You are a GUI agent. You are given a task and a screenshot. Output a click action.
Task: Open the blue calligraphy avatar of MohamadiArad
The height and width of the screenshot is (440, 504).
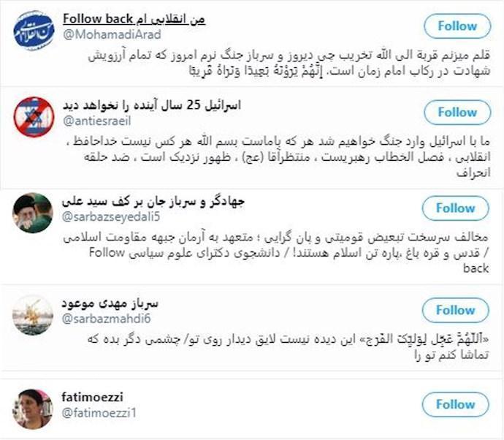(34, 31)
